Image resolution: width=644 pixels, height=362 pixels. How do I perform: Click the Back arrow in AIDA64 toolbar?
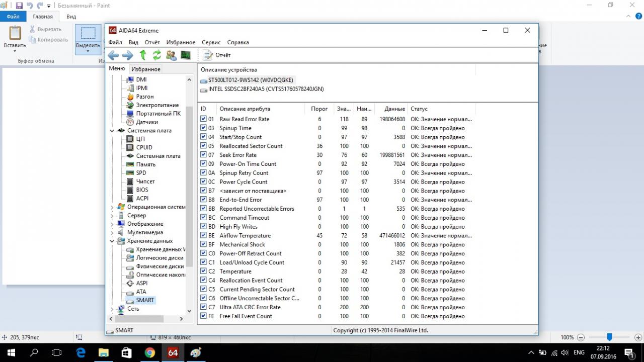click(x=113, y=55)
